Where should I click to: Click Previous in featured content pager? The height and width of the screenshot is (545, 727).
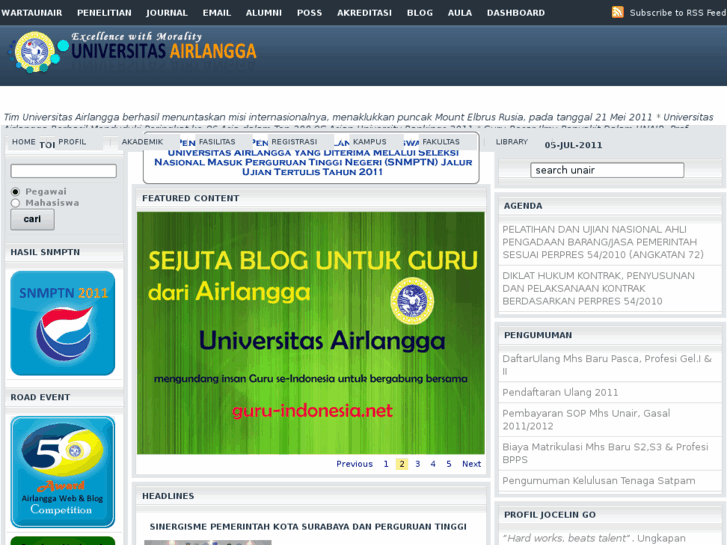pos(354,464)
